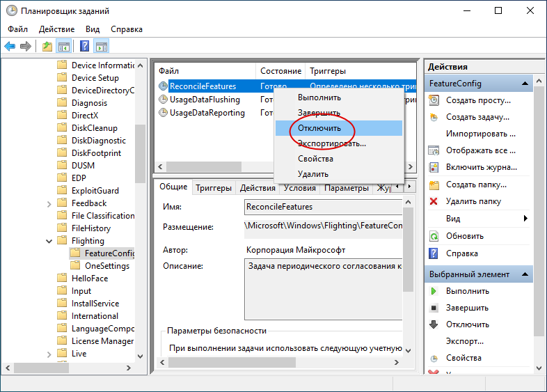Click the Создать папку folder icon
Screen dimensions: 547x392
tap(434, 185)
